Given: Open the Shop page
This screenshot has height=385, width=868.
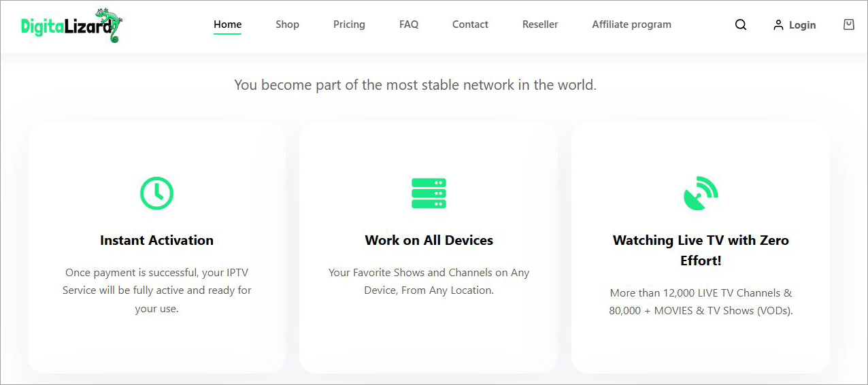Looking at the screenshot, I should coord(287,24).
